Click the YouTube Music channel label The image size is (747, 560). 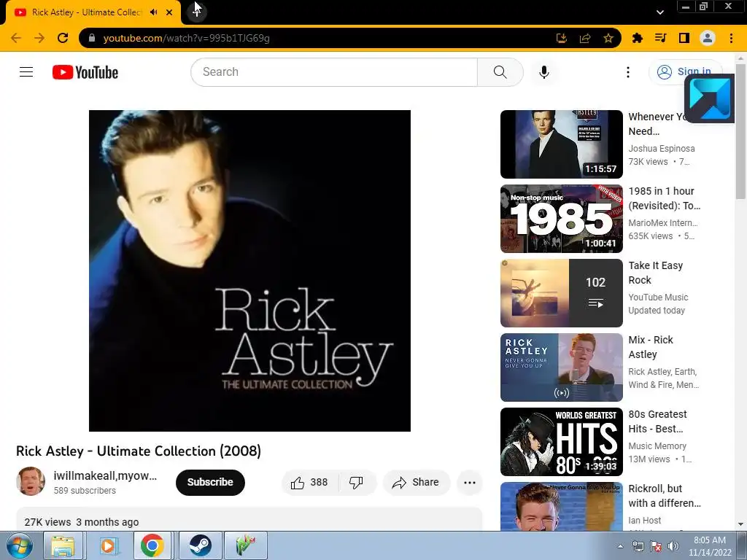(x=658, y=297)
